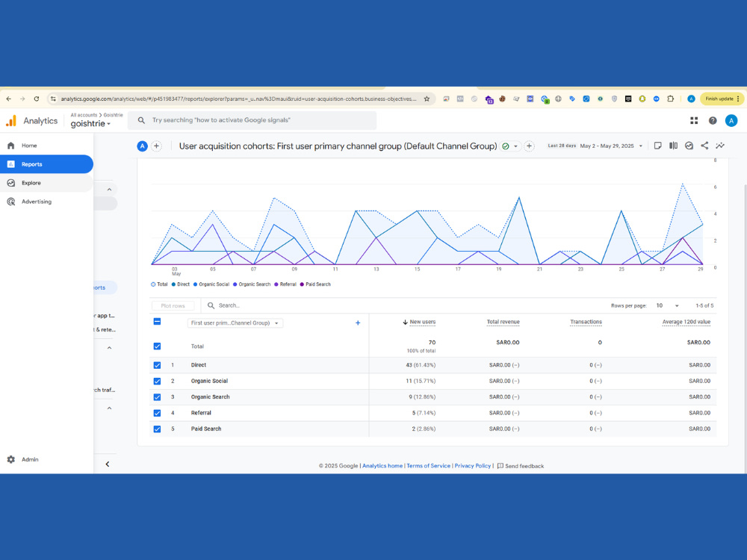Viewport: 747px width, 560px height.
Task: Click the Analytics top search field
Action: coord(252,120)
